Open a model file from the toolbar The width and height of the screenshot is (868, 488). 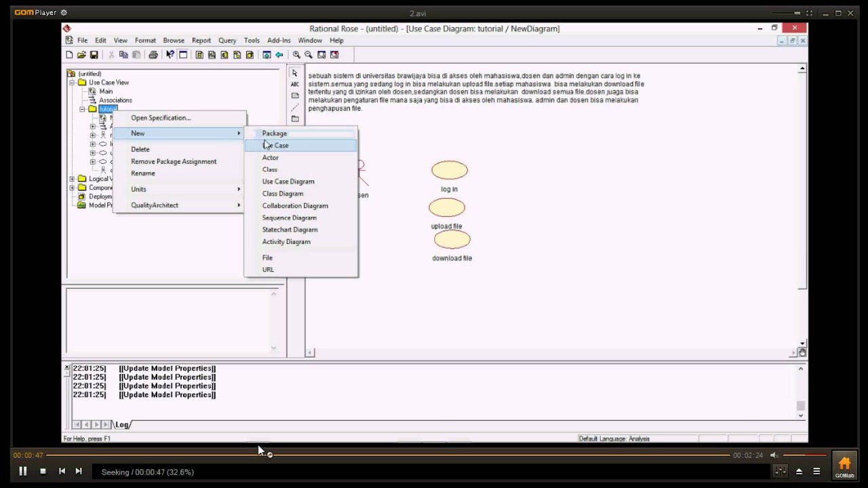81,55
